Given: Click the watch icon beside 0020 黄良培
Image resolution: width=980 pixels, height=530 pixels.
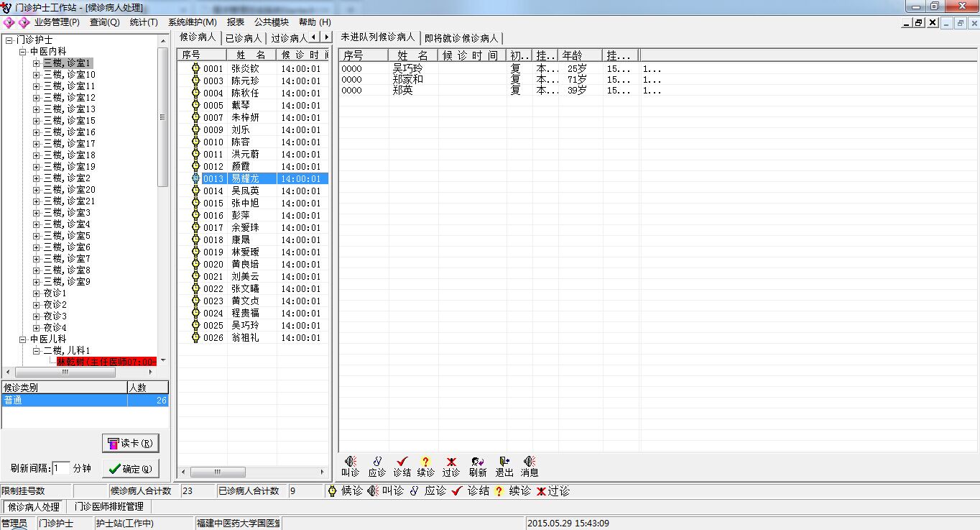Looking at the screenshot, I should 195,264.
